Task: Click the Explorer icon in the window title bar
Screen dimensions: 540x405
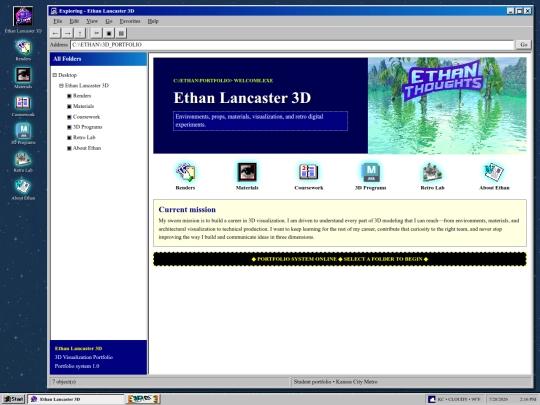Action: click(54, 11)
